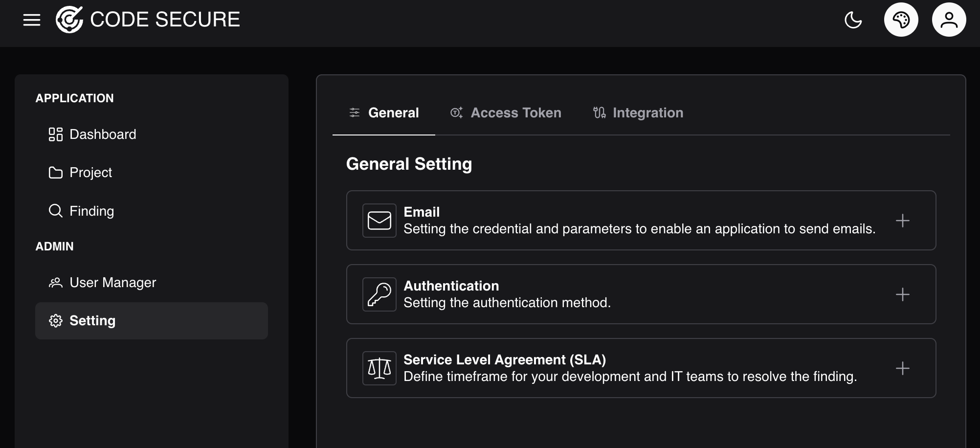Viewport: 980px width, 448px height.
Task: Expand the Authentication section plus icon
Action: click(x=903, y=294)
